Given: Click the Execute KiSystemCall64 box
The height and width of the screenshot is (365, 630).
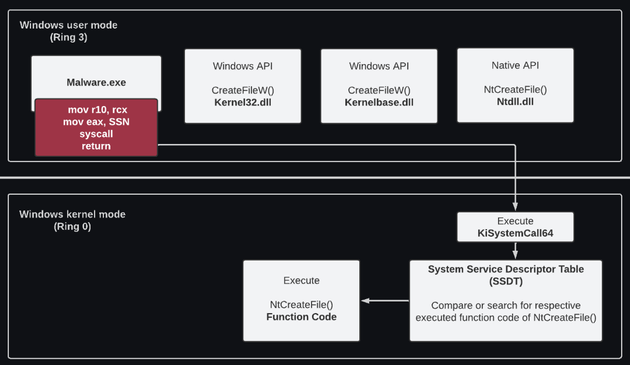Looking at the screenshot, I should tap(515, 227).
